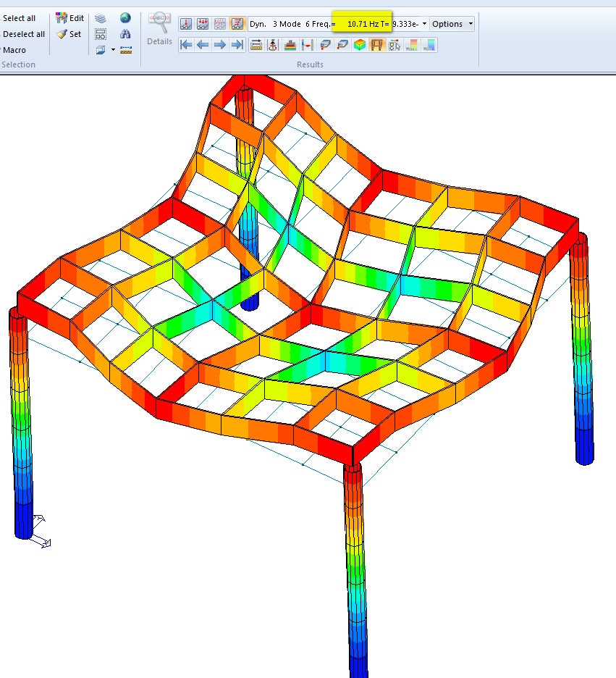The height and width of the screenshot is (678, 616).
Task: Step to the next mode arrow
Action: tap(220, 44)
